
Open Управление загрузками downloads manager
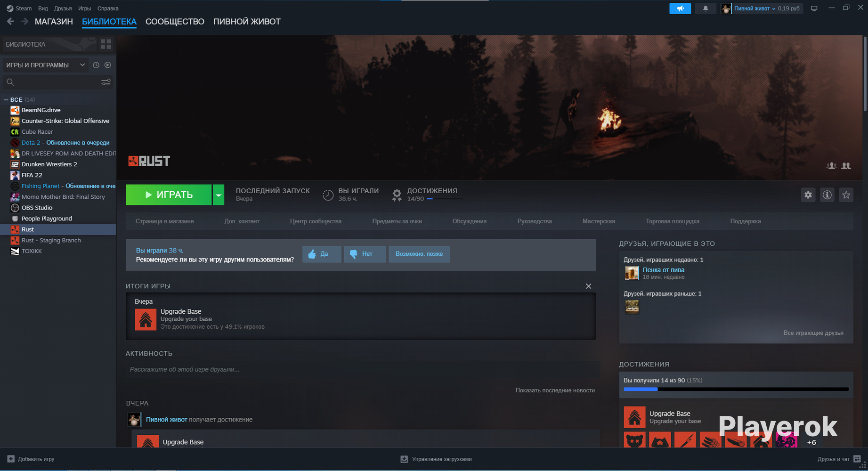pos(436,459)
